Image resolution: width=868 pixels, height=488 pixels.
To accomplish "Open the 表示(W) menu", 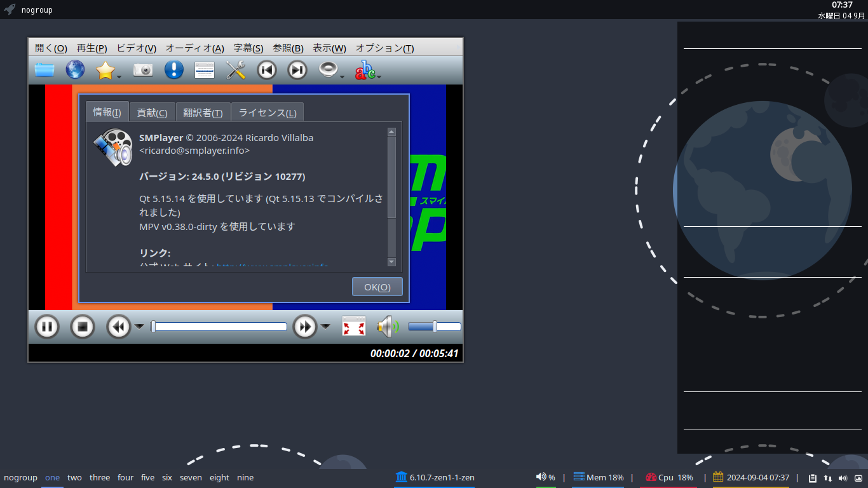I will pos(329,48).
